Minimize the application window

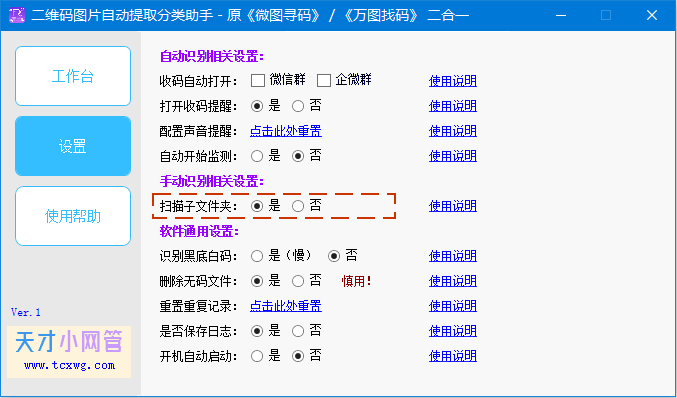pos(561,16)
